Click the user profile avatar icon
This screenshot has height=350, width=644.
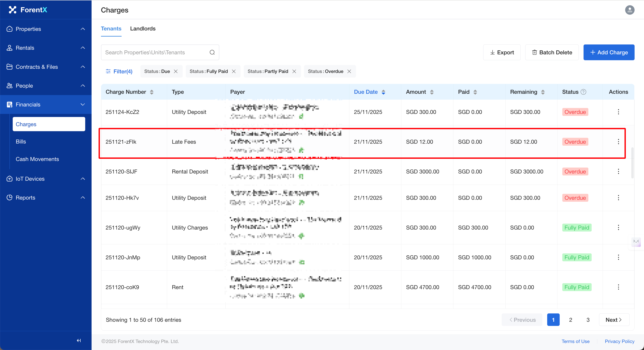630,10
